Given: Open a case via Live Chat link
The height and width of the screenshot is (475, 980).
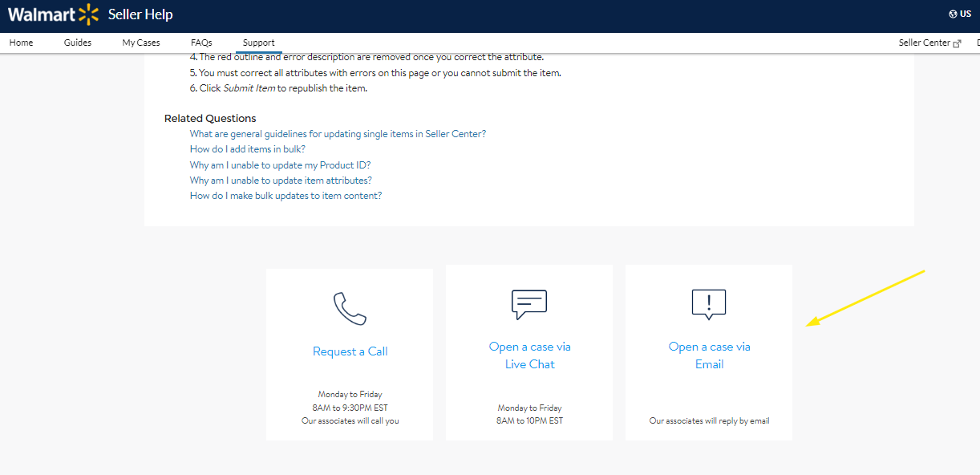Looking at the screenshot, I should 529,355.
